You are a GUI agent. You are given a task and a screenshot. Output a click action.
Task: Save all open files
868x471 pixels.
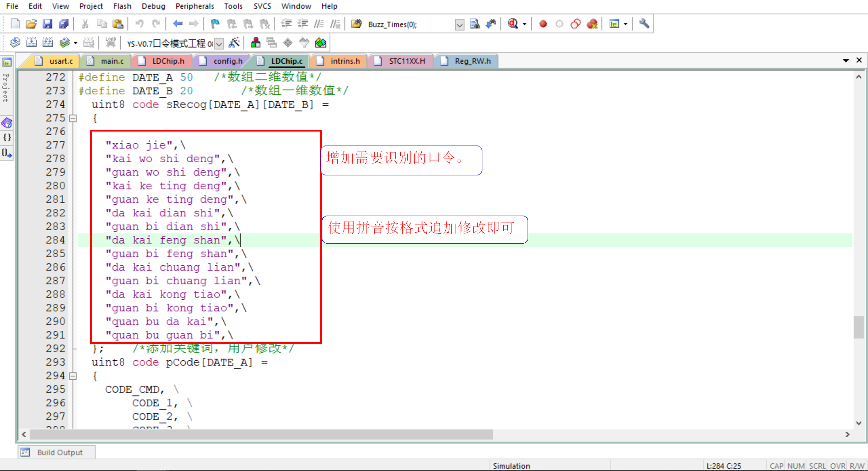coord(64,24)
